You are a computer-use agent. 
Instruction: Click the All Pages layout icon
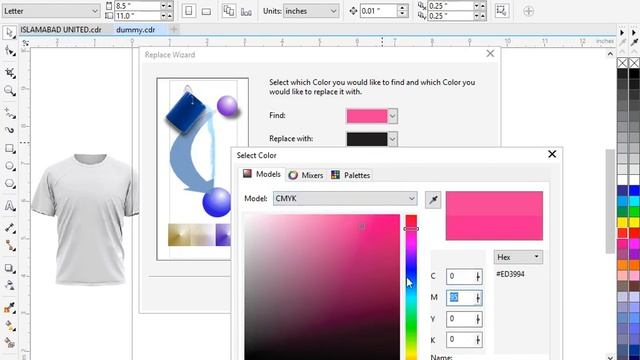[x=229, y=11]
